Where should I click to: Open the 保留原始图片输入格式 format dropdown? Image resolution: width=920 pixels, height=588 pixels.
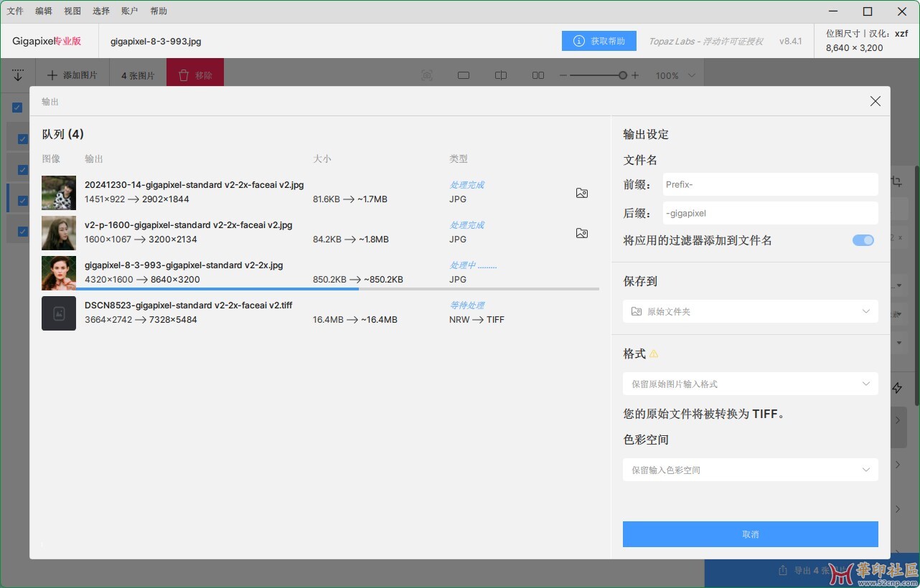coord(750,384)
